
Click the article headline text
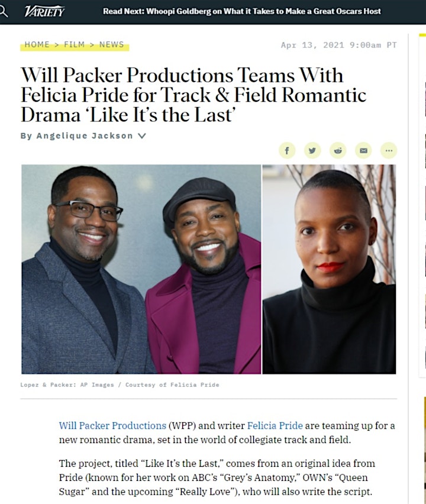click(x=193, y=95)
